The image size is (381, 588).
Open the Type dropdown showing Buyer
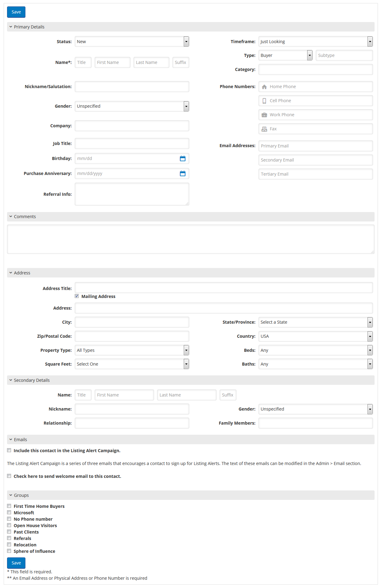coord(285,55)
